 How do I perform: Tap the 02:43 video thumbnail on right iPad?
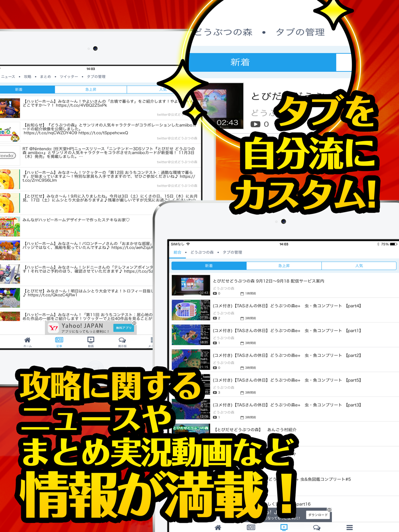click(191, 285)
